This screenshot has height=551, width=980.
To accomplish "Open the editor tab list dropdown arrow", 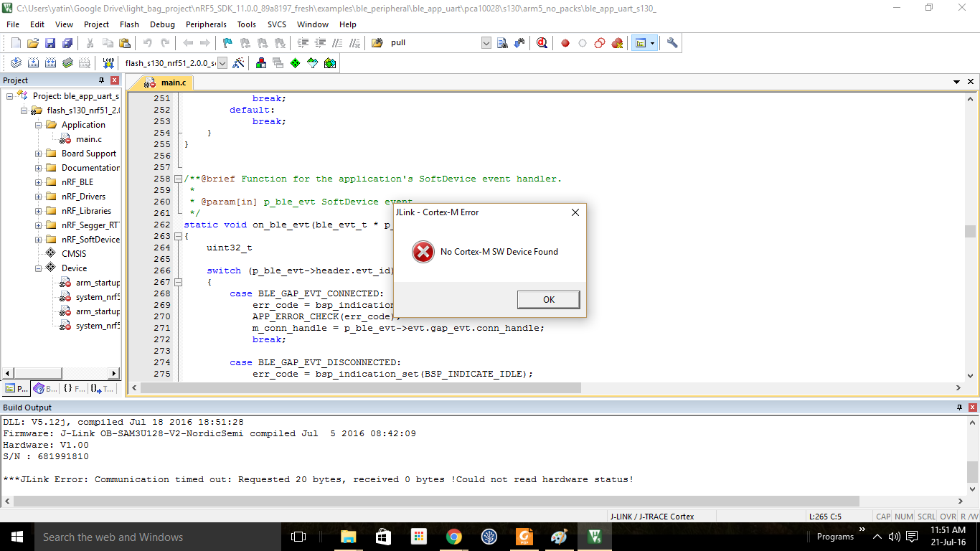I will pyautogui.click(x=956, y=83).
